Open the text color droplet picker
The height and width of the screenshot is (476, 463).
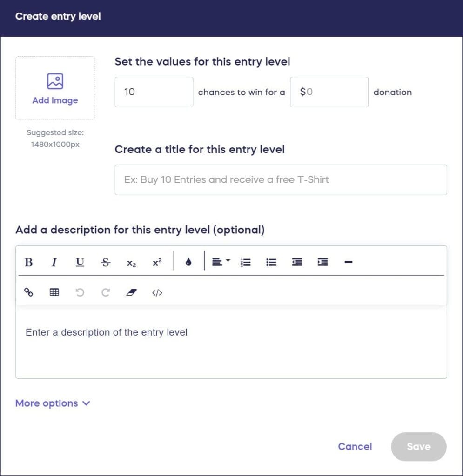click(188, 262)
